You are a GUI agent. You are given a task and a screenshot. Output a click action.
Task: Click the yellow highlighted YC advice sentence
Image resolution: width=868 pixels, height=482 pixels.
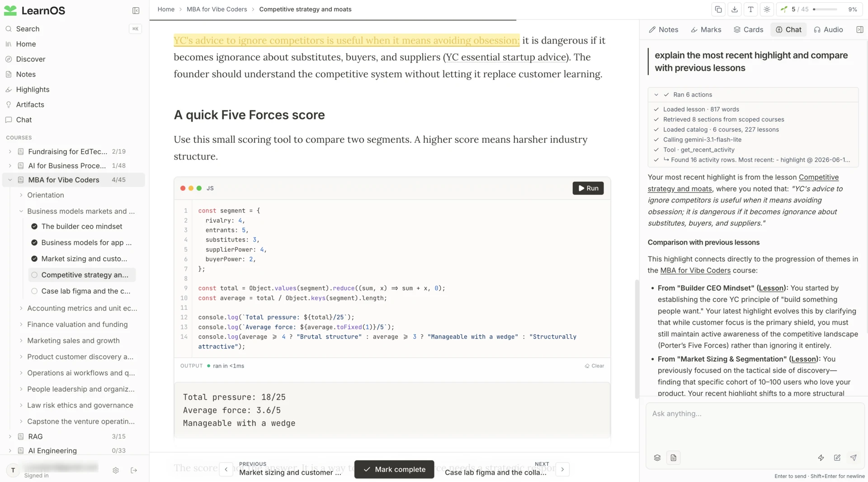pos(347,40)
